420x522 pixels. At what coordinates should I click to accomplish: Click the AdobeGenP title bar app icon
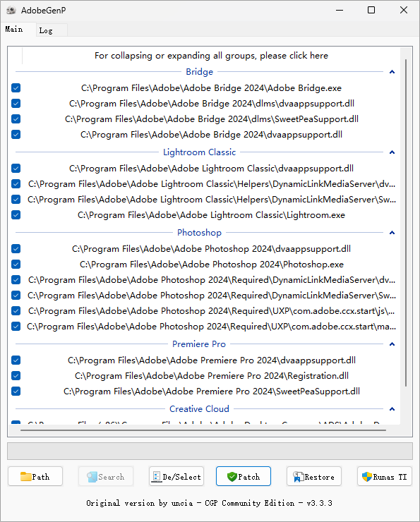pyautogui.click(x=11, y=11)
